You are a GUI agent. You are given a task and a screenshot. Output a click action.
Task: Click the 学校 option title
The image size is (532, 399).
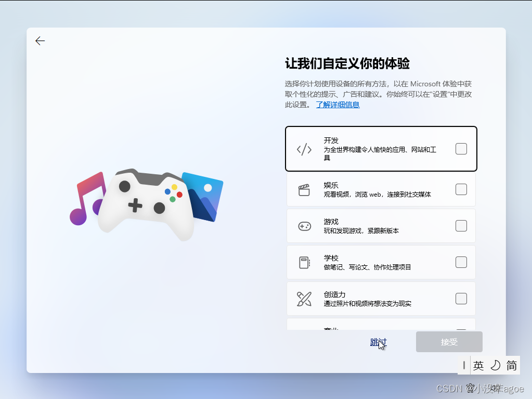click(331, 258)
